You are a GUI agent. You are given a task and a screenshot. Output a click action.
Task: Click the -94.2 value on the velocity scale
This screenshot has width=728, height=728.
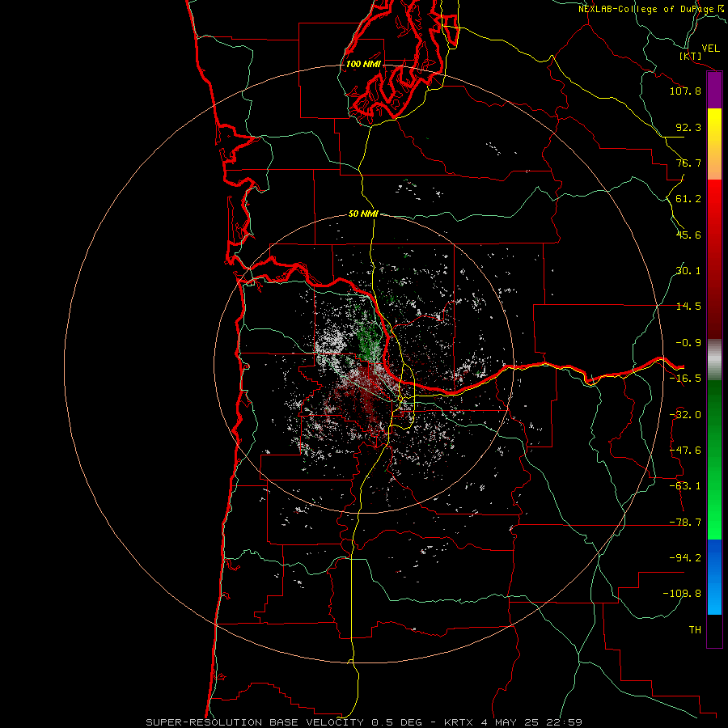coord(685,557)
